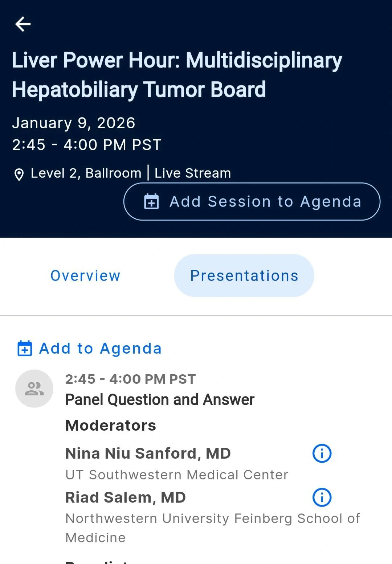Viewport: 392px width, 564px height.
Task: Click the Live Stream label
Action: pyautogui.click(x=193, y=173)
